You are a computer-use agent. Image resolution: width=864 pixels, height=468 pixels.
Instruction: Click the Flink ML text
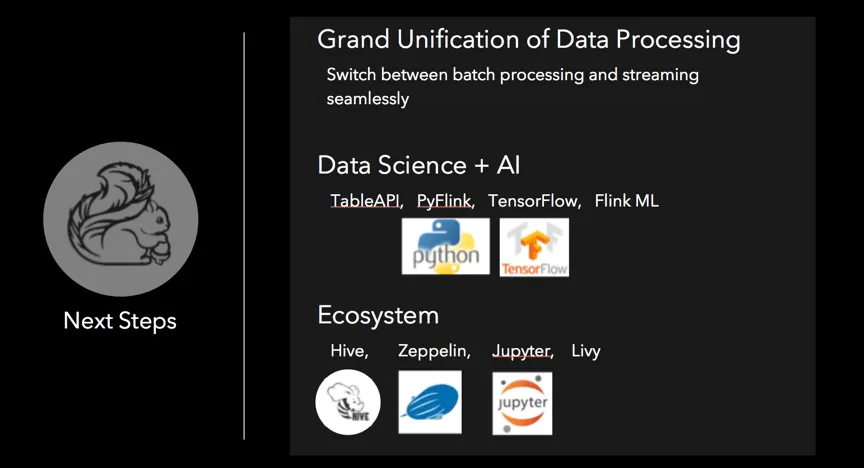626,201
